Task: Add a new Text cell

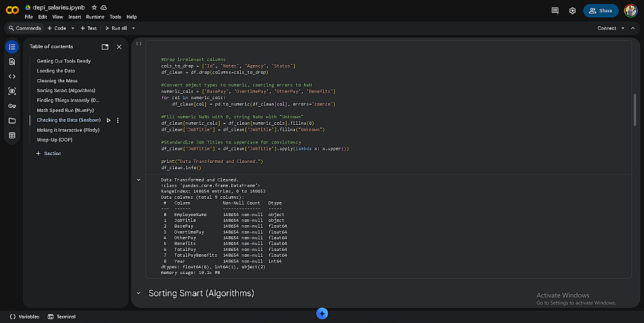Action: tap(89, 28)
